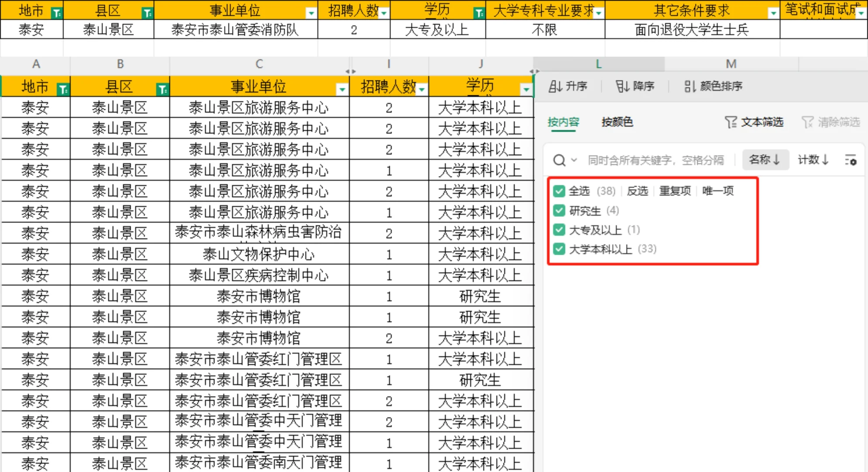Uncheck the 研究生 checkbox
868x472 pixels.
coord(559,211)
